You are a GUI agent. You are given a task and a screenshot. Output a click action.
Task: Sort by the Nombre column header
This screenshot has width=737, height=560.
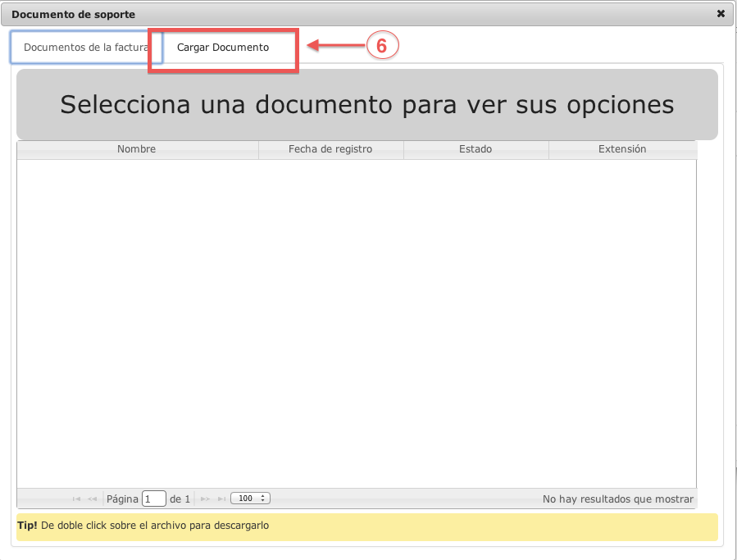137,149
